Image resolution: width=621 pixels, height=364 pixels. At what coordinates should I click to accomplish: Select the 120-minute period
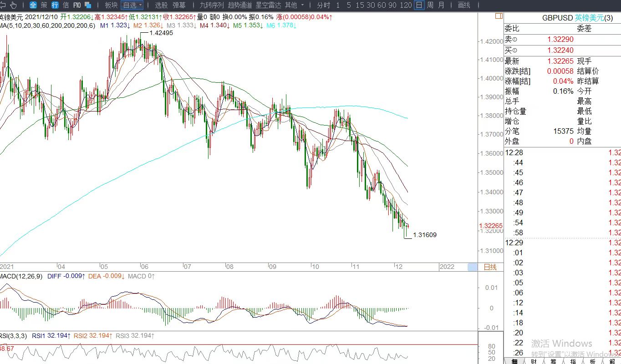pyautogui.click(x=406, y=5)
